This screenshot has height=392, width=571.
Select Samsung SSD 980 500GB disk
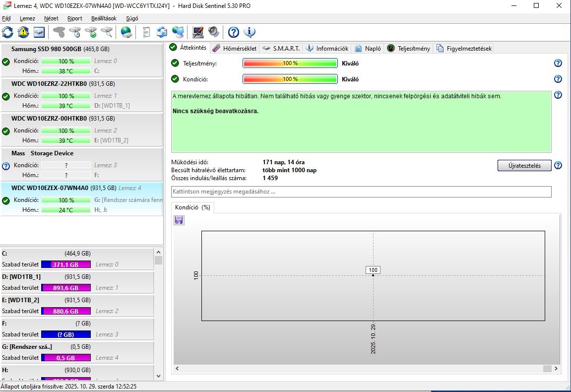(x=81, y=60)
